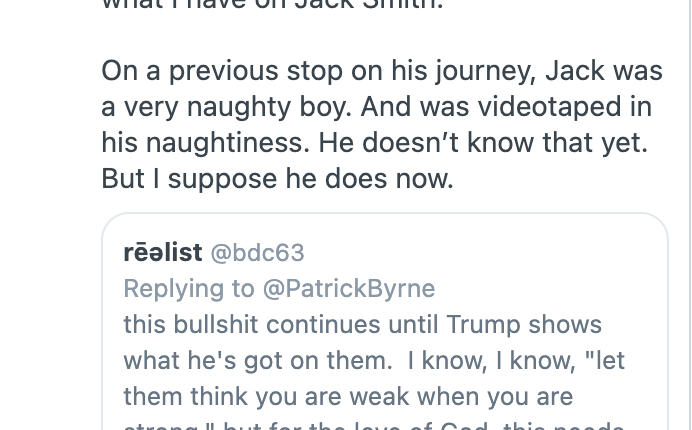Open the @PatrickByrne mention link
The width and height of the screenshot is (692, 430).
[x=348, y=289]
